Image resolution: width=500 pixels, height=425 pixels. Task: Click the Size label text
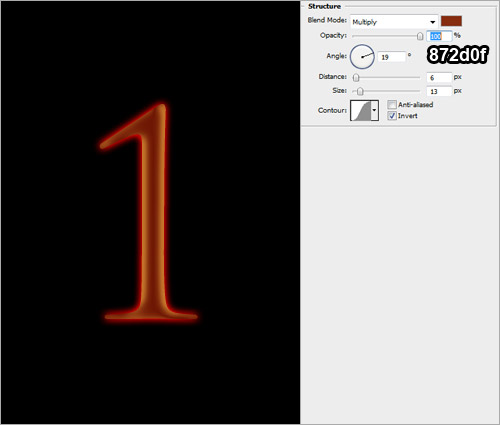[x=339, y=90]
